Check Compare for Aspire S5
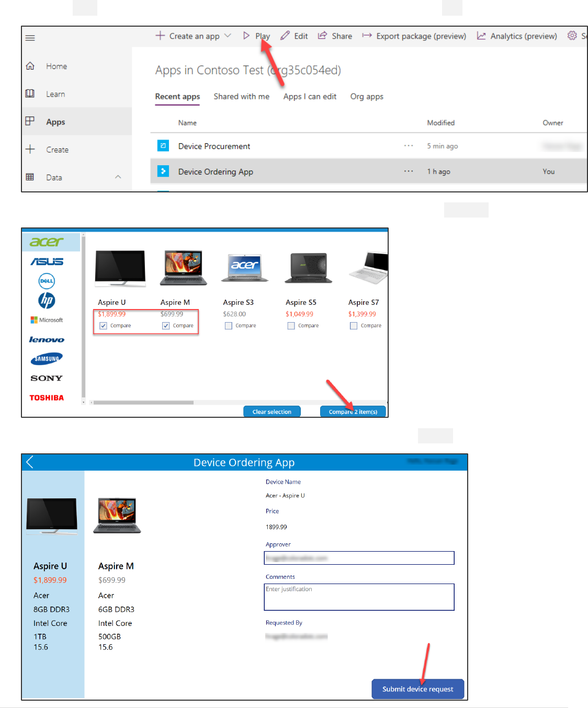The width and height of the screenshot is (588, 708). coord(291,326)
